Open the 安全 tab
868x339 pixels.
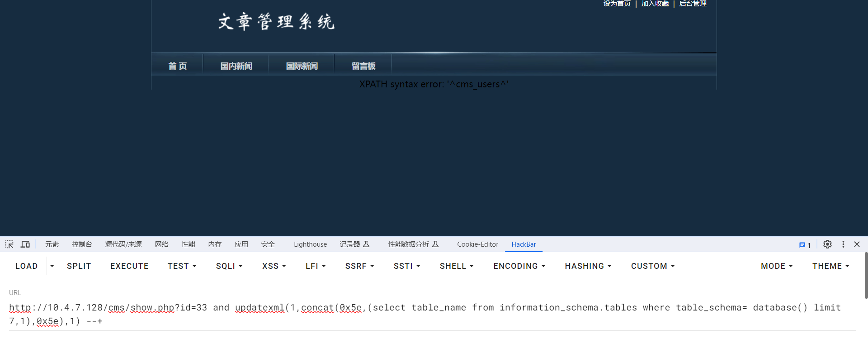(x=268, y=244)
